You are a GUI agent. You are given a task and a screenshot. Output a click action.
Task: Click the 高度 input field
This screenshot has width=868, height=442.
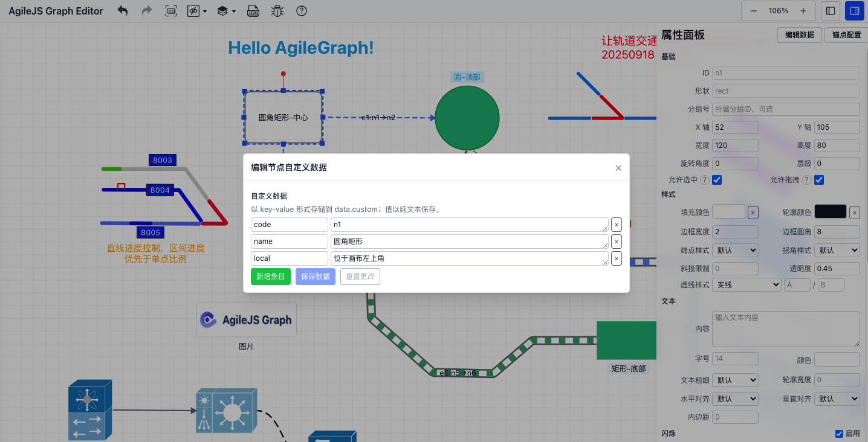tap(837, 146)
